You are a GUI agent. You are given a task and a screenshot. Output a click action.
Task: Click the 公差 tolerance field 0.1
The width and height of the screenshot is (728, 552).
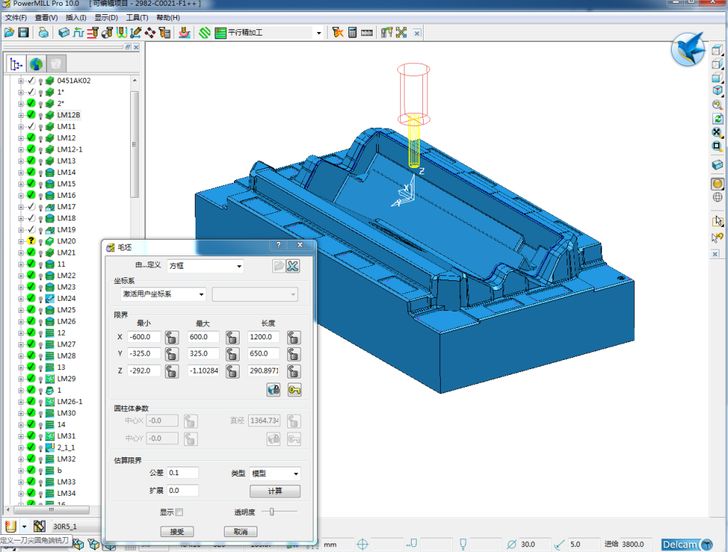(182, 473)
